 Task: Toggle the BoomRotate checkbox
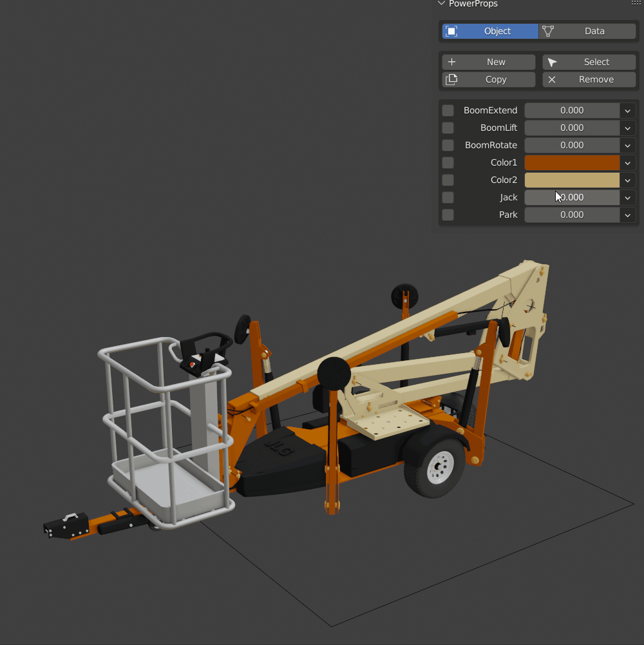click(x=448, y=145)
